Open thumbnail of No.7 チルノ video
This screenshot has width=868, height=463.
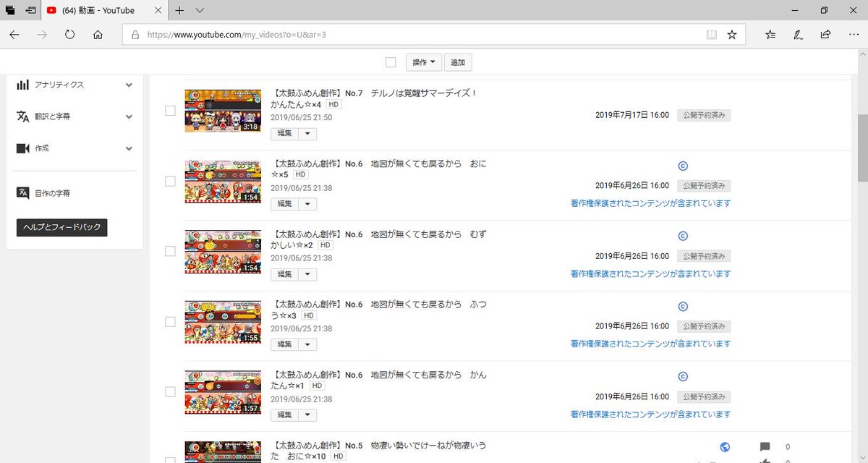[223, 111]
